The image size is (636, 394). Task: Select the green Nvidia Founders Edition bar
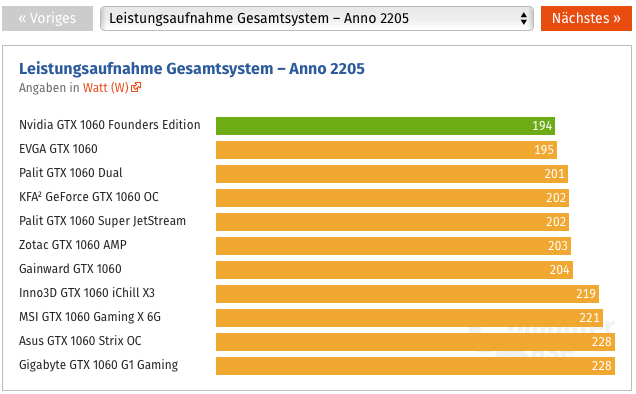click(x=385, y=126)
